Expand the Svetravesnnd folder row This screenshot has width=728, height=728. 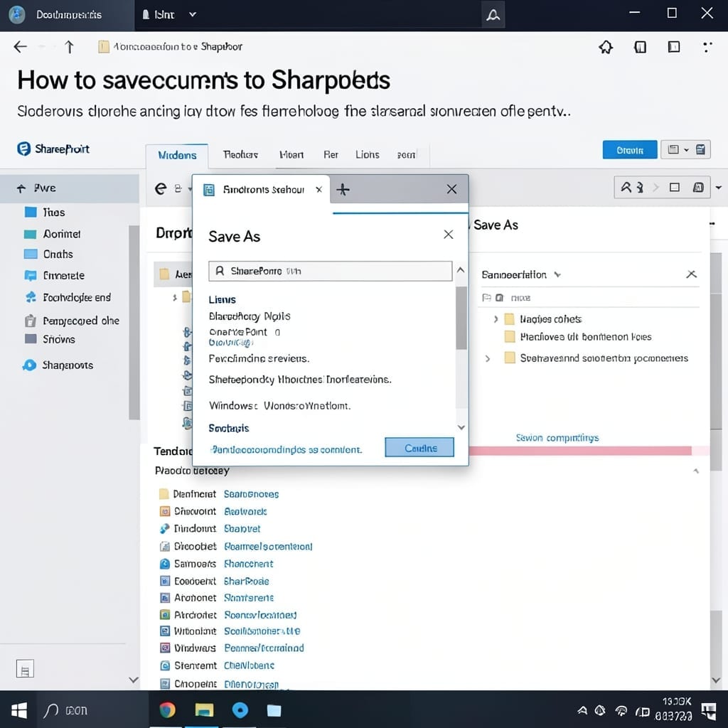tap(488, 358)
